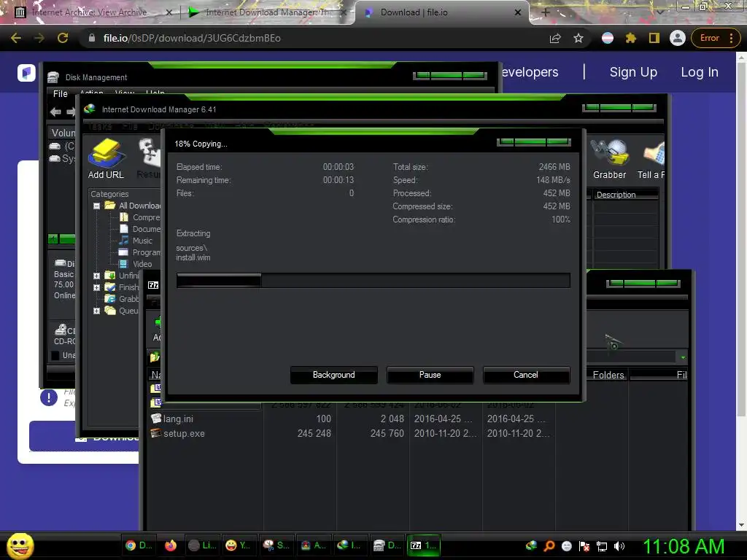The height and width of the screenshot is (560, 747).
Task: Click the page scrollbar down arrow
Action: [x=741, y=525]
